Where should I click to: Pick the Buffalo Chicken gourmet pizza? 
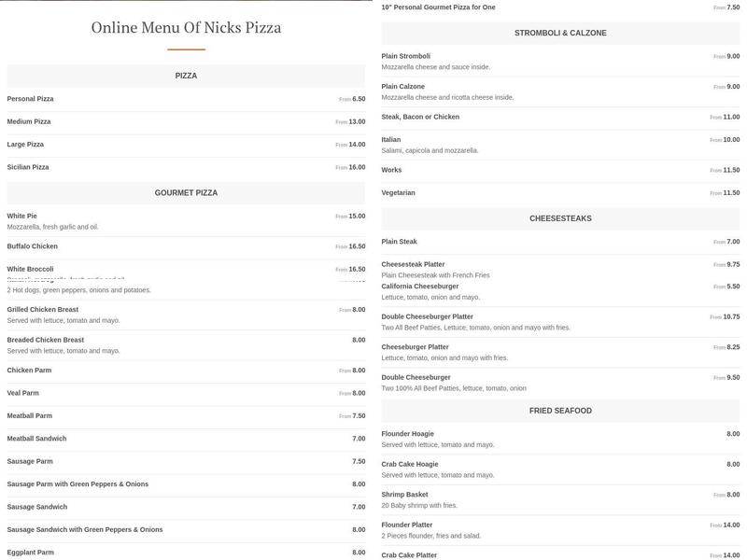point(33,246)
